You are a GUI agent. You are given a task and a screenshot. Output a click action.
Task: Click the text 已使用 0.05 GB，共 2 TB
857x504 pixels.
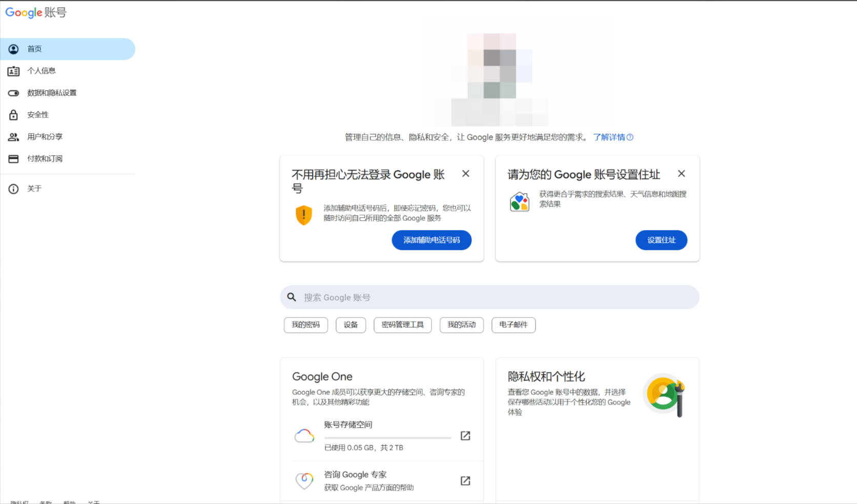364,448
